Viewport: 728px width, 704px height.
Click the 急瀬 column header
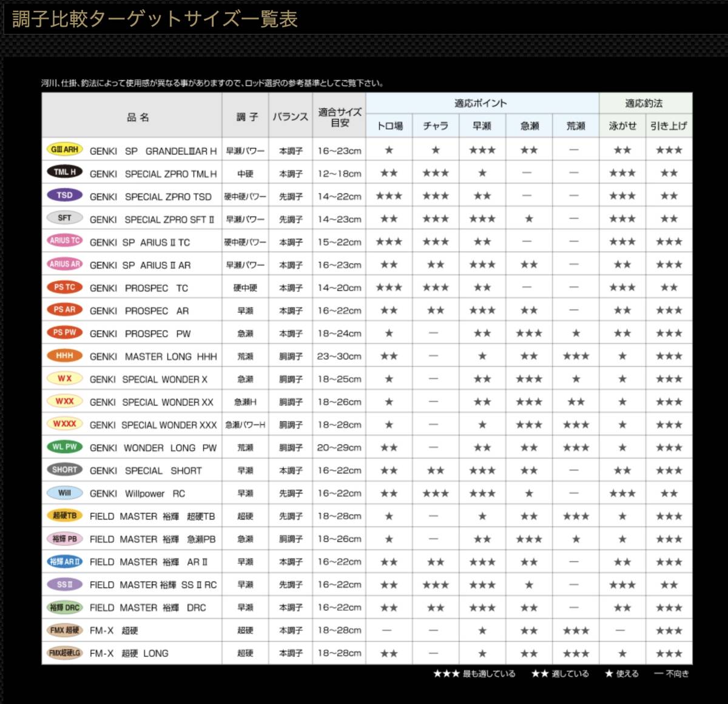pyautogui.click(x=529, y=126)
